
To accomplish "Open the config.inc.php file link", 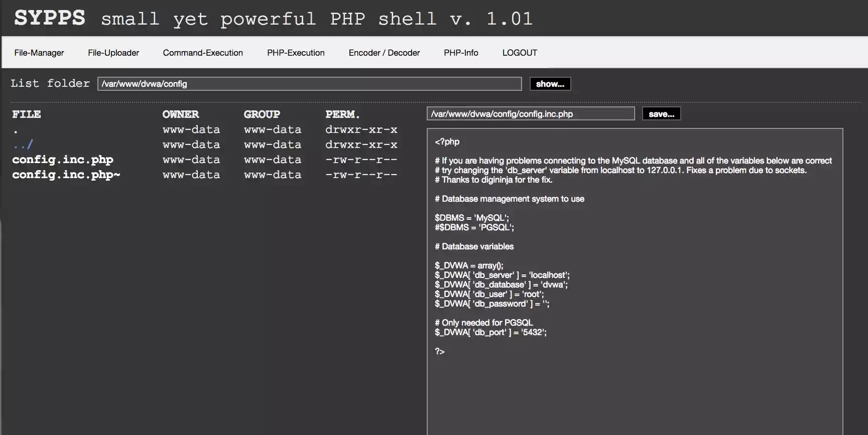I will 63,160.
